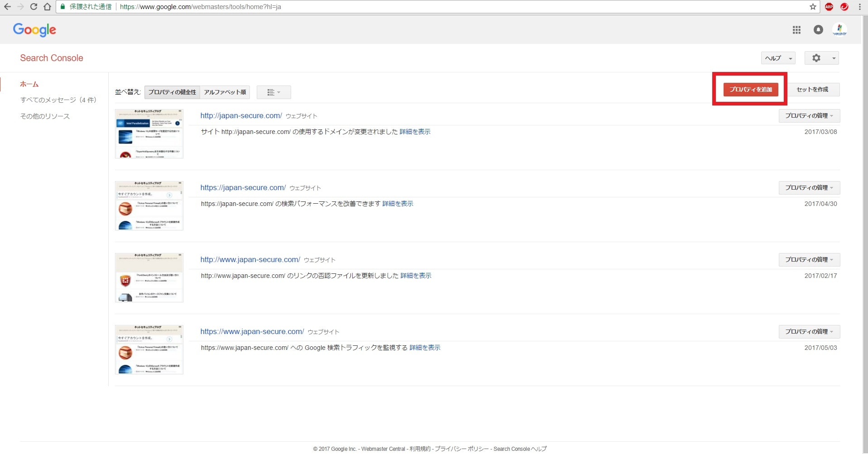
Task: Reload the page with refresh icon
Action: pyautogui.click(x=34, y=7)
